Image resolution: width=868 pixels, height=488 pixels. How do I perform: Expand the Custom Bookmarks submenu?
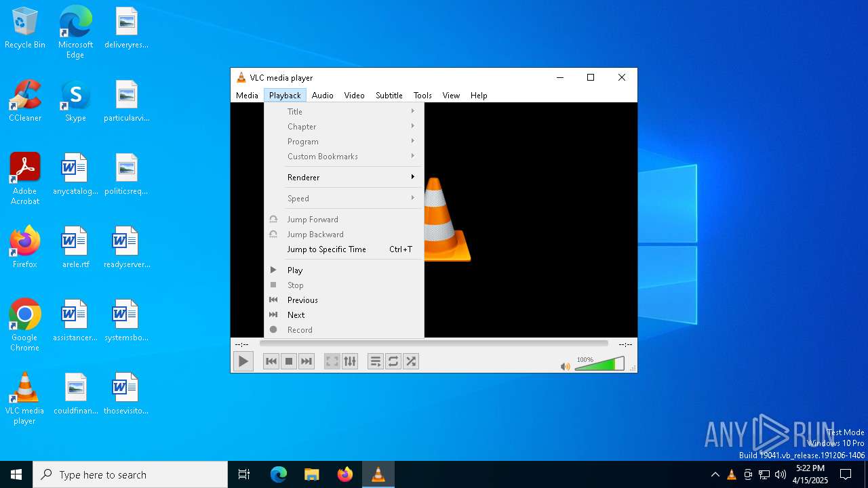(x=344, y=157)
